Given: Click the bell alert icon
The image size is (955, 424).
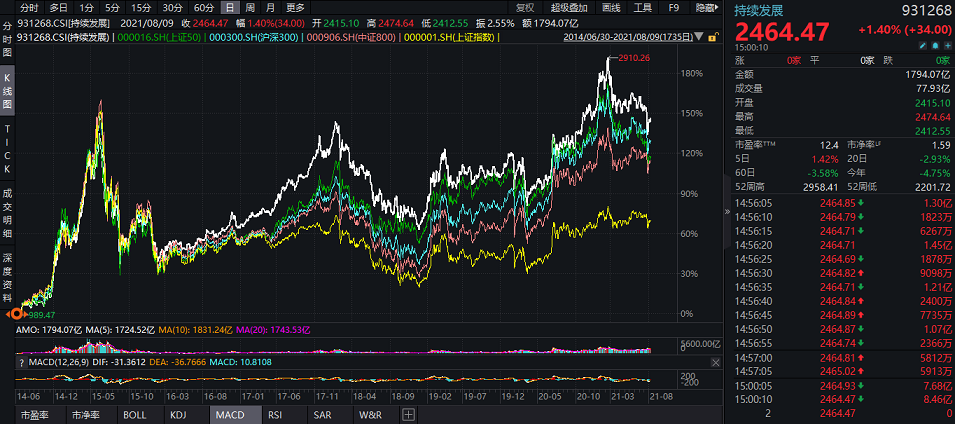Looking at the screenshot, I should click(x=935, y=46).
